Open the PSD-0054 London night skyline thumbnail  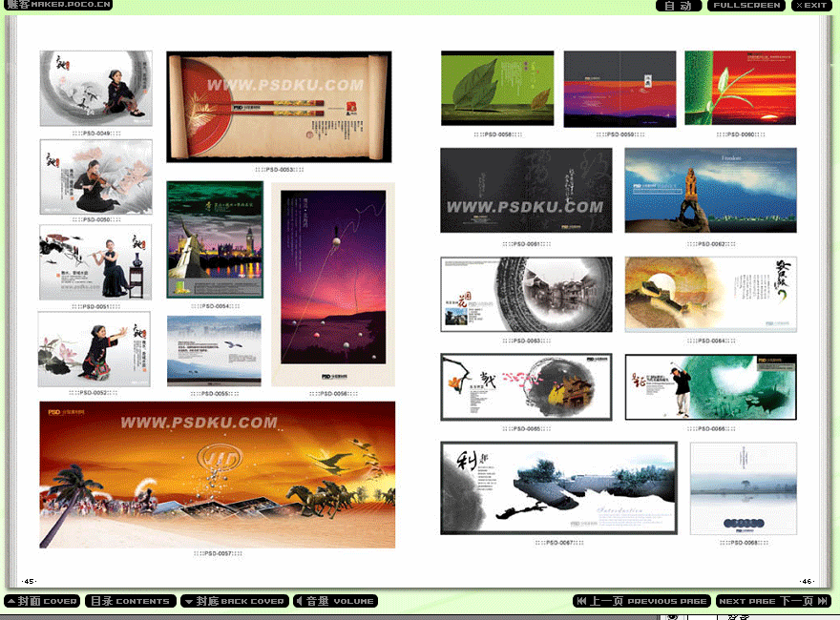point(215,239)
